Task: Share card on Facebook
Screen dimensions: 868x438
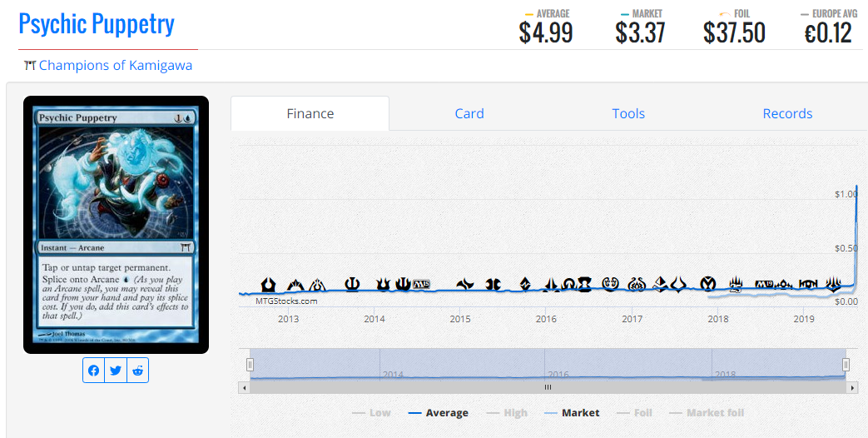Action: coord(93,371)
